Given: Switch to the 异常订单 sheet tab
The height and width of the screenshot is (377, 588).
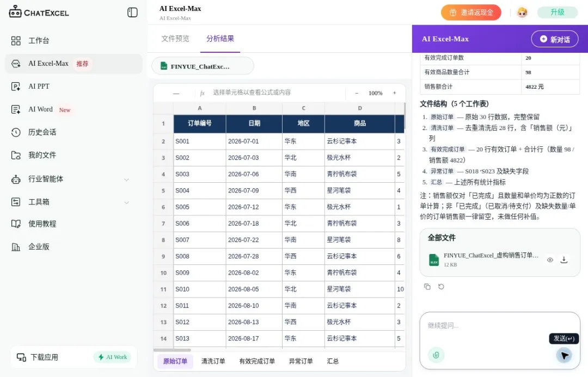Looking at the screenshot, I should (x=301, y=361).
